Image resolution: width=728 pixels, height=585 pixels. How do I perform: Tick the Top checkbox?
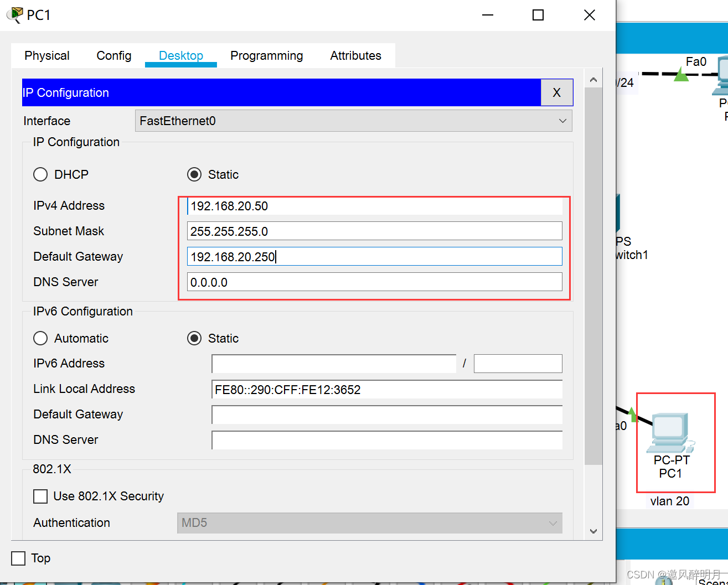point(18,558)
